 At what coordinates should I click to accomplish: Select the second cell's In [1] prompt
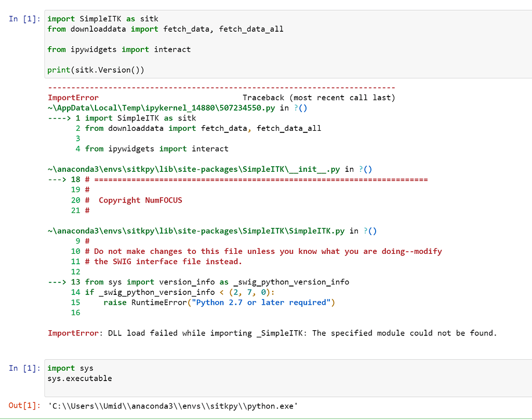24,368
